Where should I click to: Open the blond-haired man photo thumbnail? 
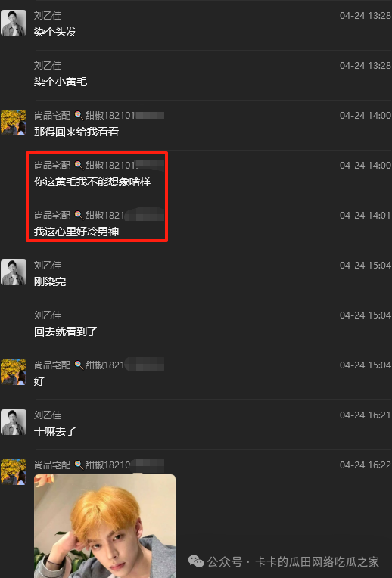(104, 526)
